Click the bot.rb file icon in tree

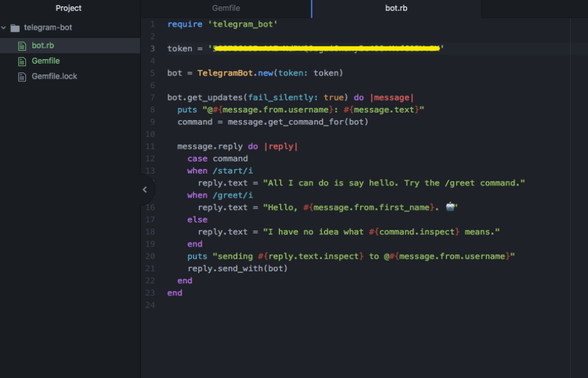click(23, 46)
